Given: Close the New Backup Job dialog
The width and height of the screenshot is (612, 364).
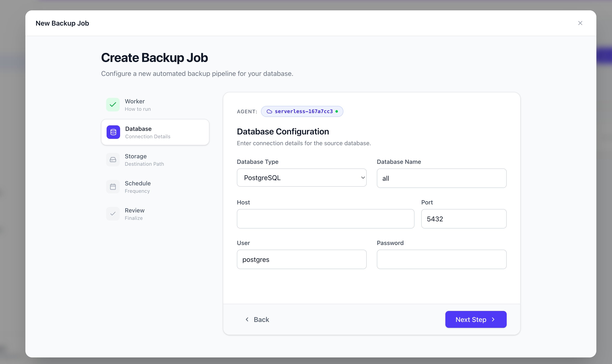Looking at the screenshot, I should point(580,23).
